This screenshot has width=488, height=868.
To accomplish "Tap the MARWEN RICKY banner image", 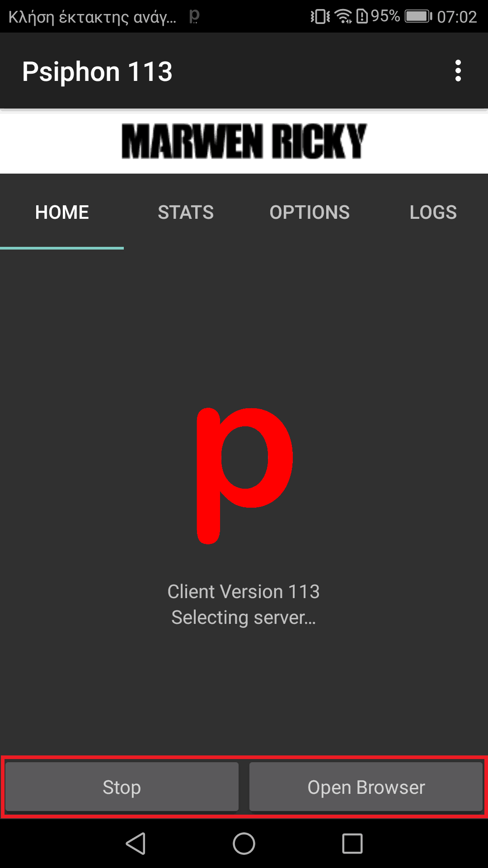I will click(x=244, y=142).
